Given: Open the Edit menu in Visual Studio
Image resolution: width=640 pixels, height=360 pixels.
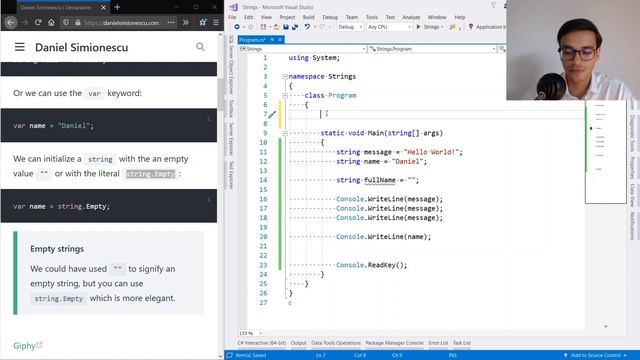Looking at the screenshot, I should click(249, 17).
